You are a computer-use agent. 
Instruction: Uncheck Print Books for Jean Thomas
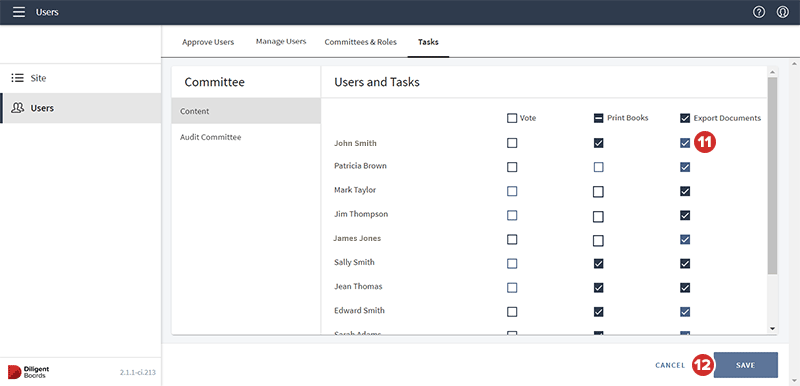click(x=598, y=288)
